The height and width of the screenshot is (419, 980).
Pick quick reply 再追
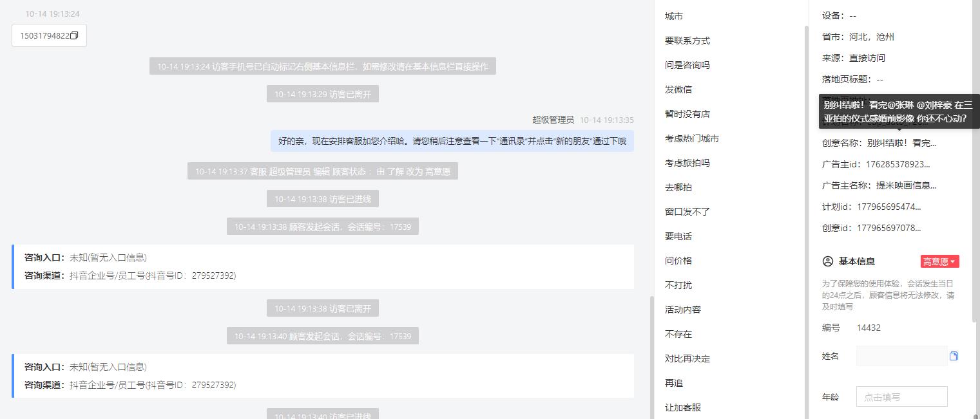674,383
